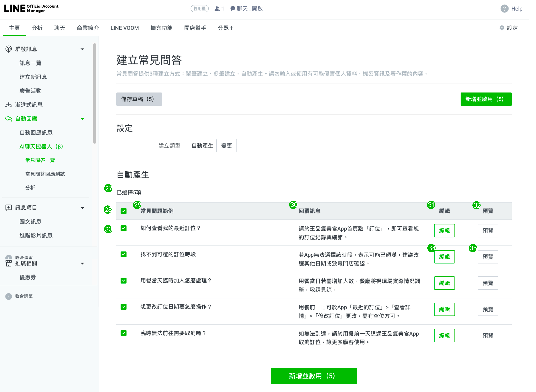This screenshot has height=392, width=536.
Task: Uncheck the 如何查看我的最近訂位 row checkbox
Action: click(123, 228)
